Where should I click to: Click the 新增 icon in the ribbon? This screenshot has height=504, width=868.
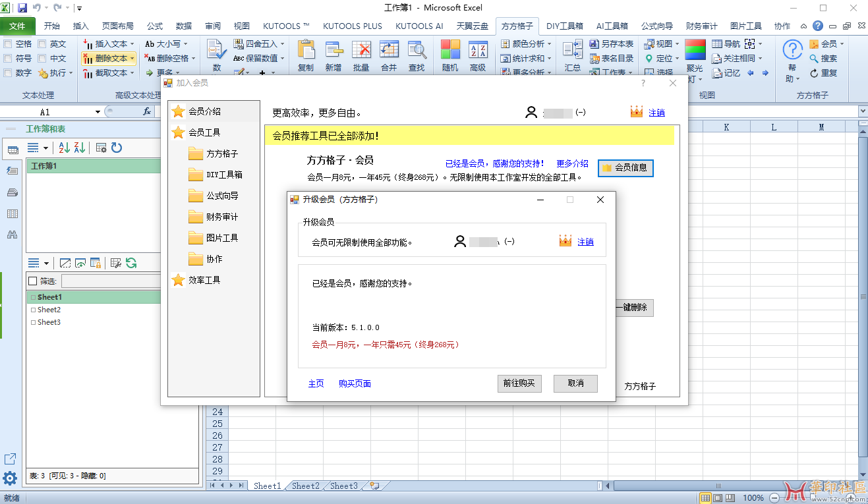[333, 50]
